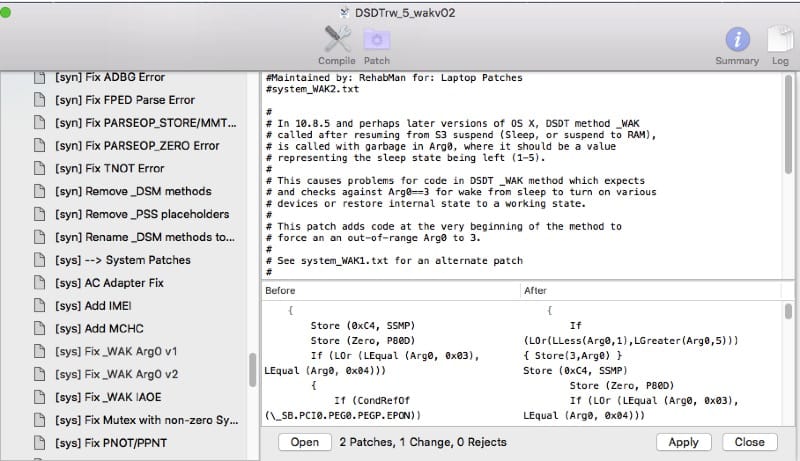Open the Log document icon
Viewport: 800px width, 461px height.
(x=778, y=40)
